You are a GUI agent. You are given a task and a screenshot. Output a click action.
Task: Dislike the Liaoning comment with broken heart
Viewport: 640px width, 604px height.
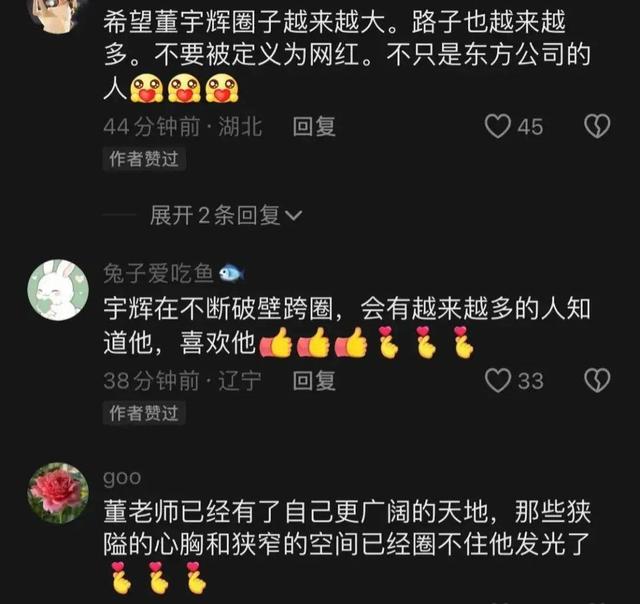[x=597, y=380]
